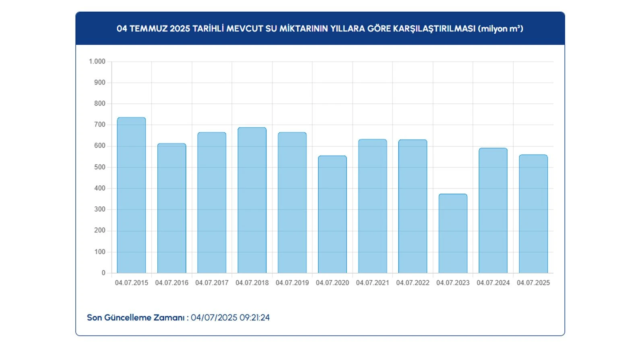The height and width of the screenshot is (362, 644).
Task: Click the Son Güncelleme Zamanı label
Action: (x=136, y=318)
